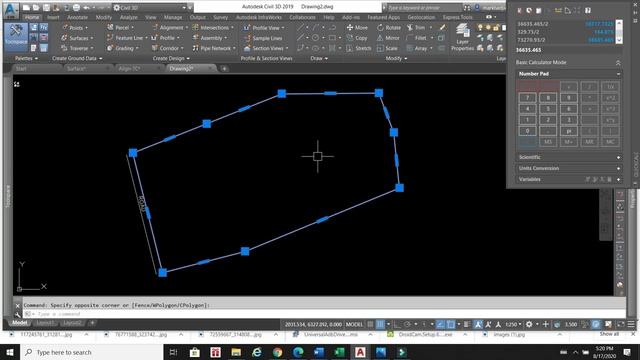This screenshot has height=360, width=640.
Task: Click the Sample Lines tool
Action: (x=263, y=38)
